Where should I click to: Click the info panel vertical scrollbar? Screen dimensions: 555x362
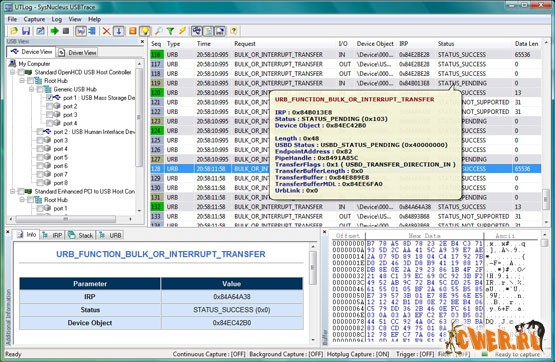(313, 293)
